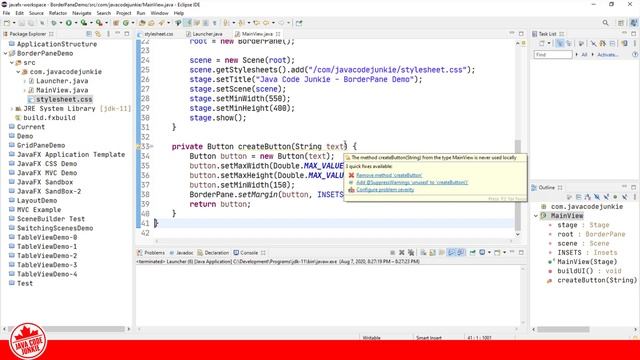The height and width of the screenshot is (360, 640).
Task: Click the Next Annotation toolbar icon
Action: point(226,23)
